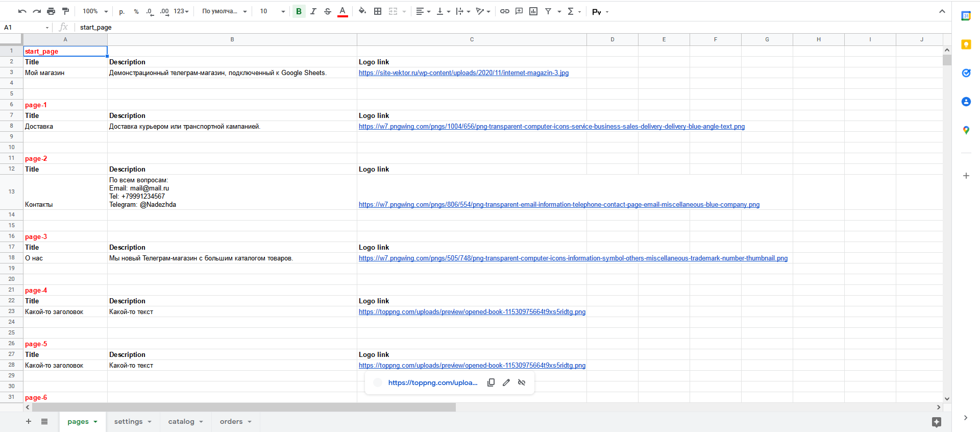Open the internet-magazin-3.jpg logo link

click(463, 73)
